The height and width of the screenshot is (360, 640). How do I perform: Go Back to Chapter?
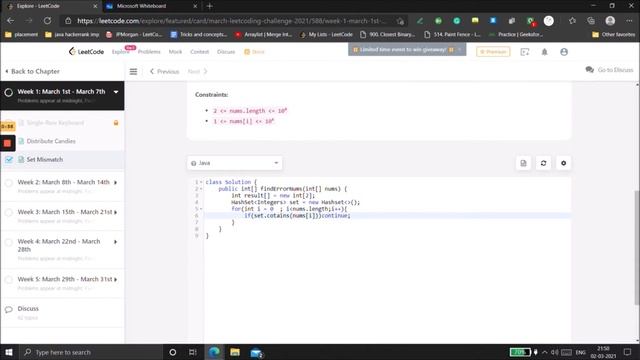click(x=32, y=71)
